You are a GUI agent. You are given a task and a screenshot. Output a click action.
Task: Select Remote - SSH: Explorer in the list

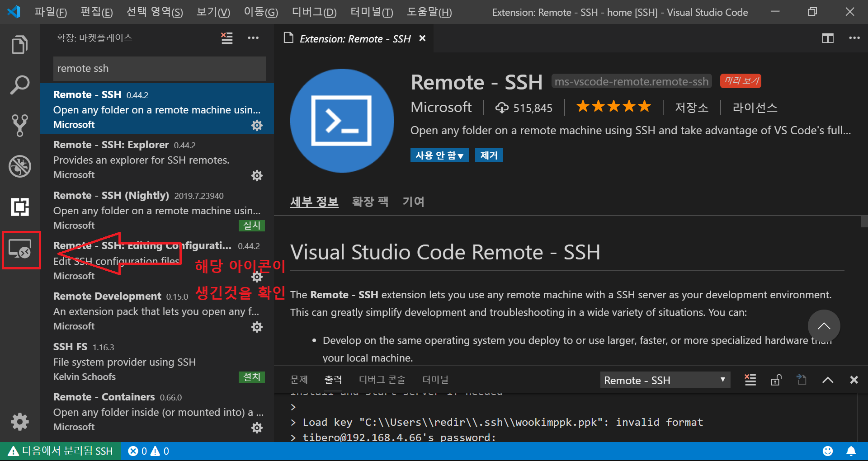pos(157,159)
